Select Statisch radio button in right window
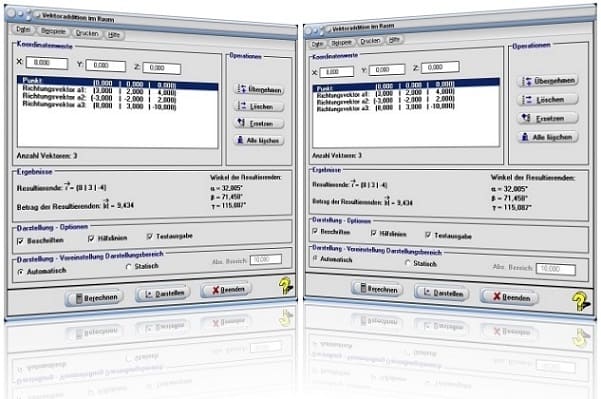This screenshot has height=399, width=601. 407,263
